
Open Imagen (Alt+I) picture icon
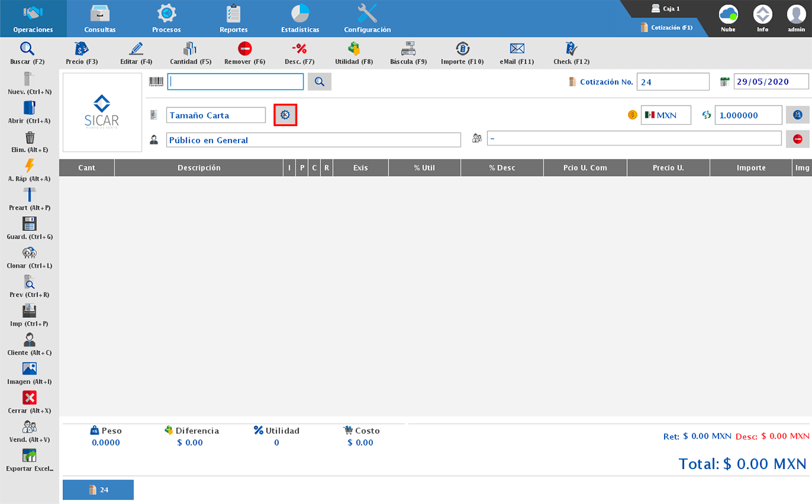(x=29, y=369)
